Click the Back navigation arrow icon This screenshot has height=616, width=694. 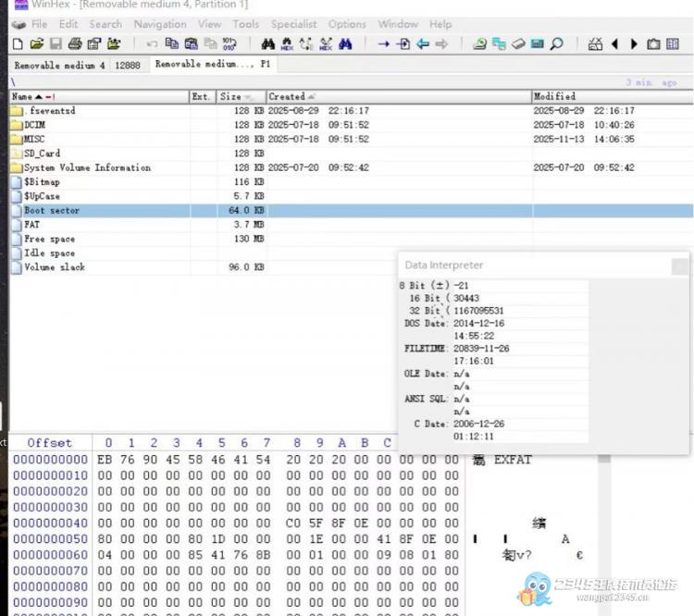click(x=422, y=43)
